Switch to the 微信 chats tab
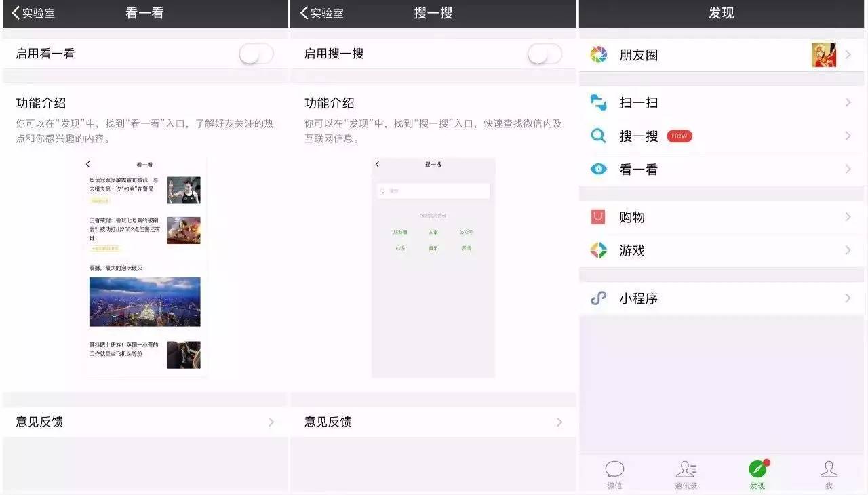This screenshot has height=495, width=868. 614,474
